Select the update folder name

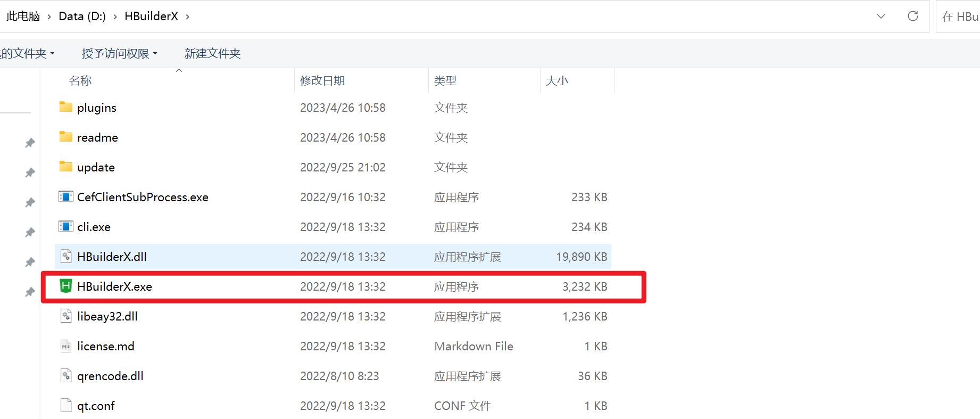pyautogui.click(x=96, y=167)
